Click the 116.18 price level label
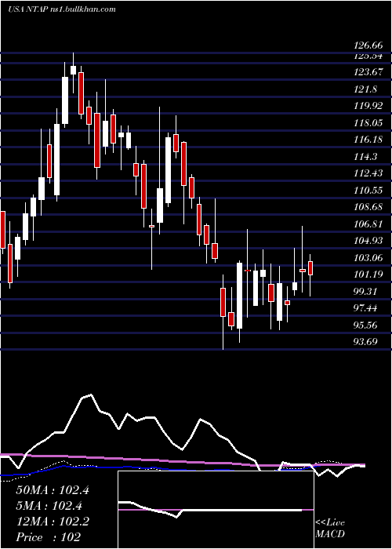This screenshot has height=549, width=392. [368, 140]
